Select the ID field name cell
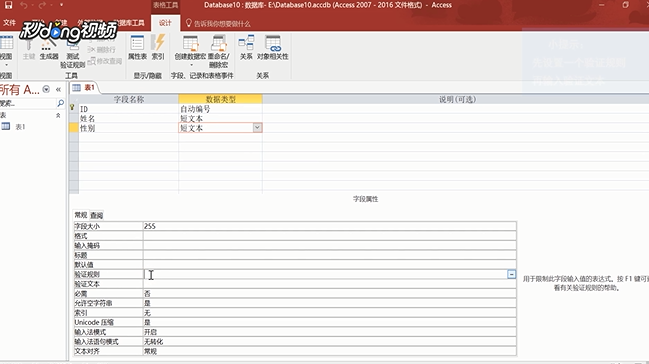The height and width of the screenshot is (364, 649). [129, 109]
